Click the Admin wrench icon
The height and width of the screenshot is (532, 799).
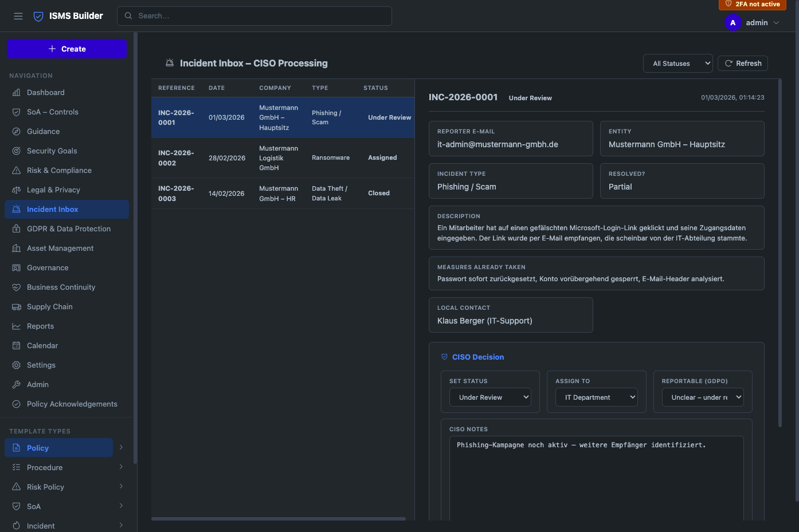click(17, 385)
